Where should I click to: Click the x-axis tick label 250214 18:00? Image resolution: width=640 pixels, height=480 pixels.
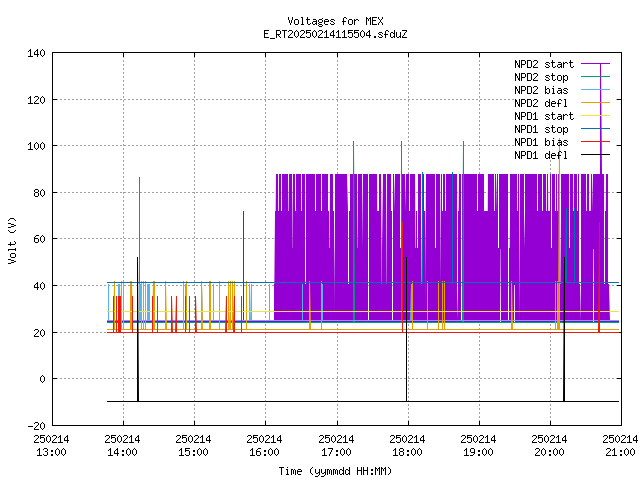[407, 446]
